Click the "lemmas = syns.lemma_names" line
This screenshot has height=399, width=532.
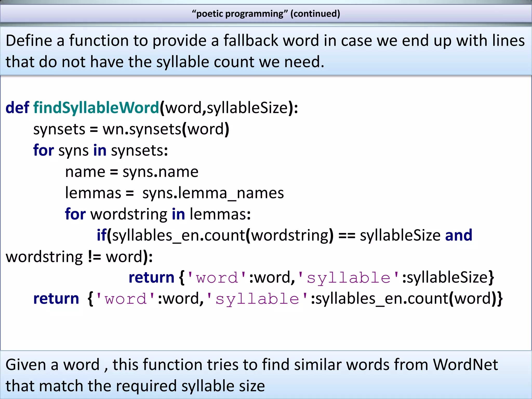click(x=174, y=193)
